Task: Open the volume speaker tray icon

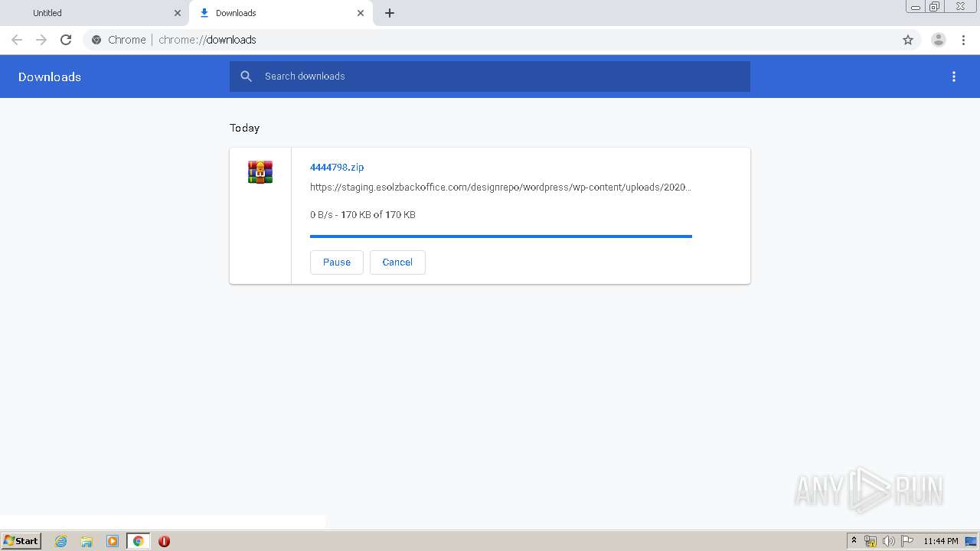Action: click(889, 541)
